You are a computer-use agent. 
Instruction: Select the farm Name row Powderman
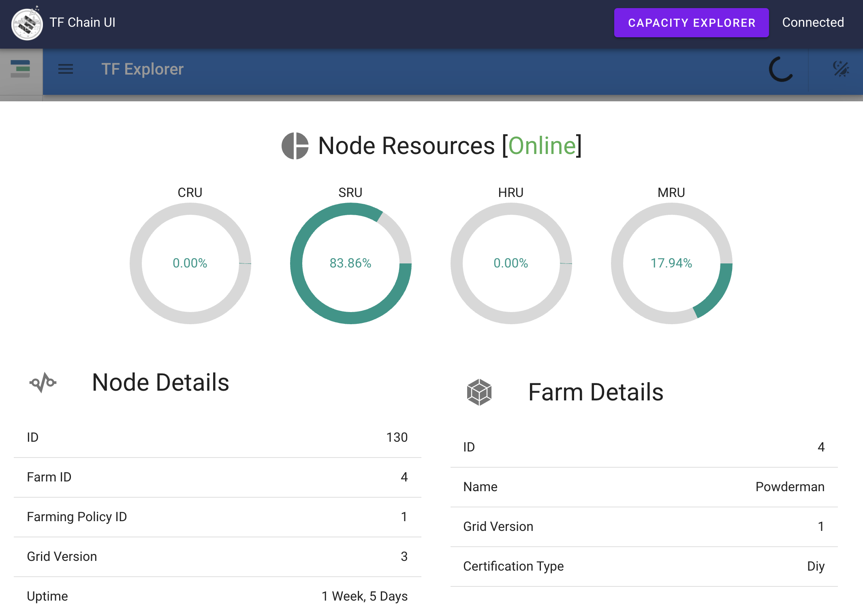pyautogui.click(x=644, y=486)
